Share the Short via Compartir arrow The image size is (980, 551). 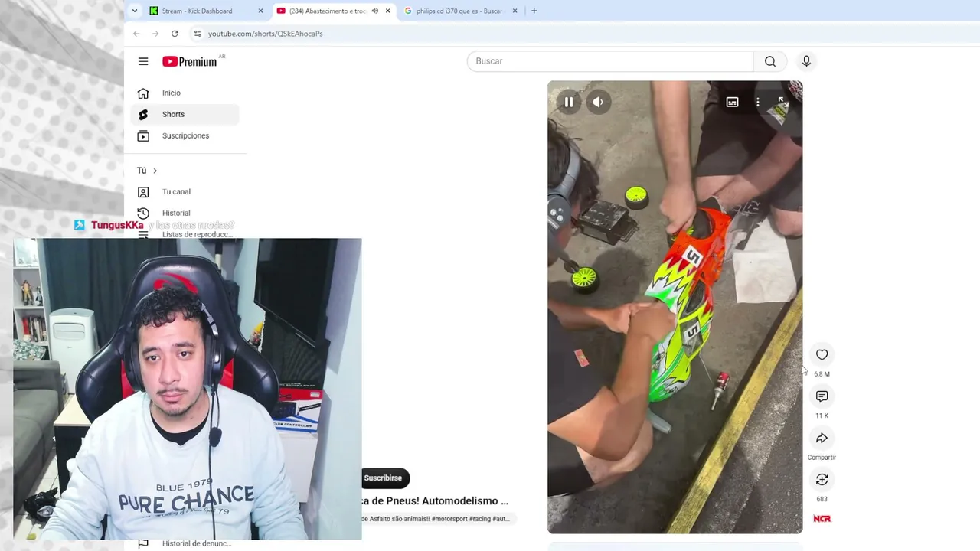(822, 438)
